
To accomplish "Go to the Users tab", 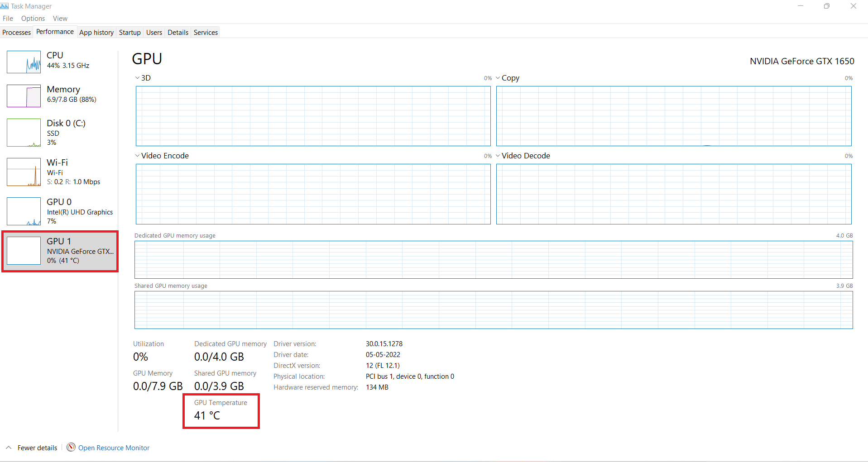I will point(154,33).
